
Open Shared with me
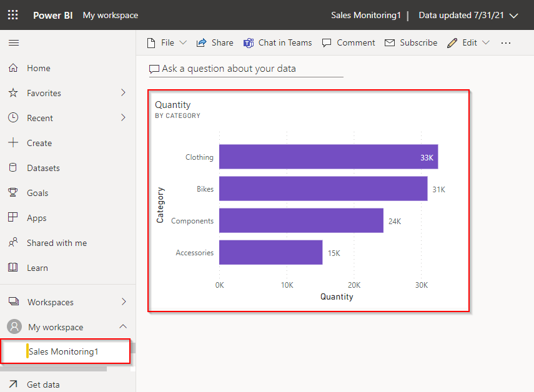[x=56, y=243]
